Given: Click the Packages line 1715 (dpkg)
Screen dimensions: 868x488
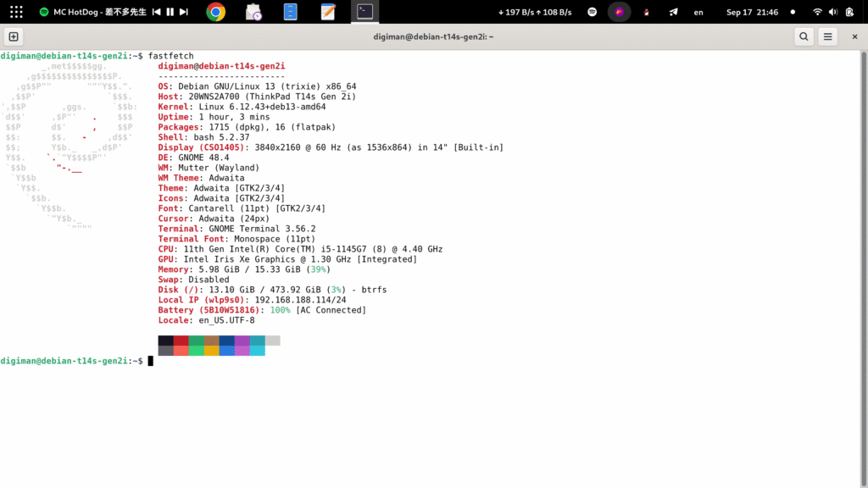Looking at the screenshot, I should tap(247, 127).
